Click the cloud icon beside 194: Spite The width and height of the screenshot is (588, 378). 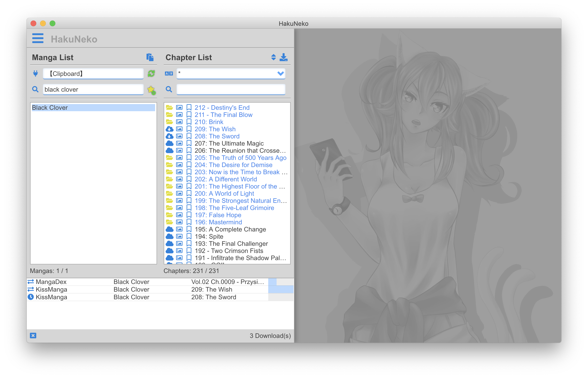click(170, 236)
